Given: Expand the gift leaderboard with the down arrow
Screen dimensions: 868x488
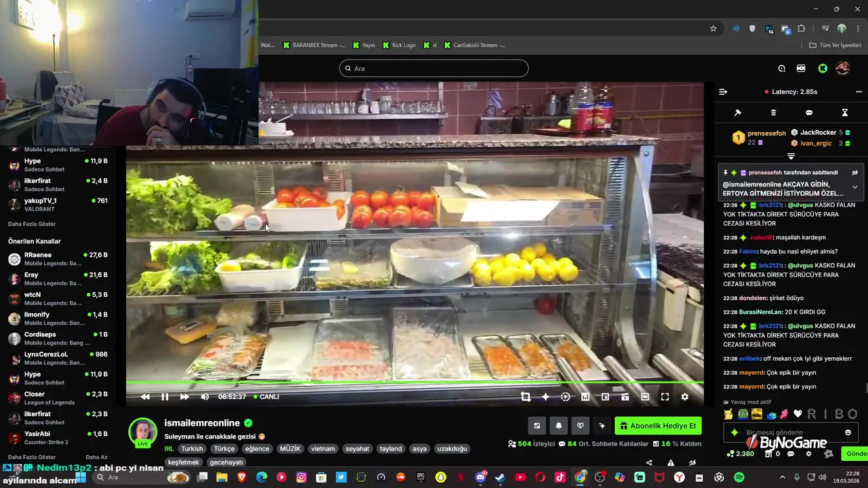Looking at the screenshot, I should pos(791,156).
